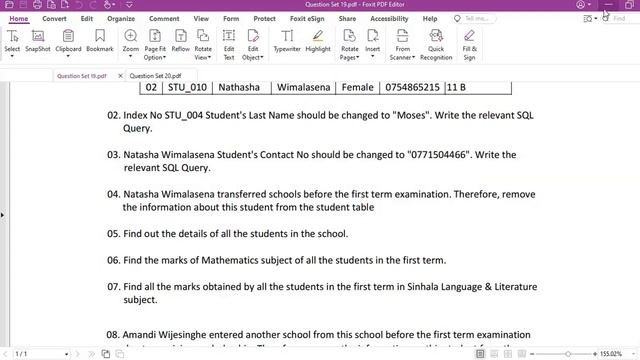Select continuous facing view mode icon
640x360 pixels.
(522, 354)
